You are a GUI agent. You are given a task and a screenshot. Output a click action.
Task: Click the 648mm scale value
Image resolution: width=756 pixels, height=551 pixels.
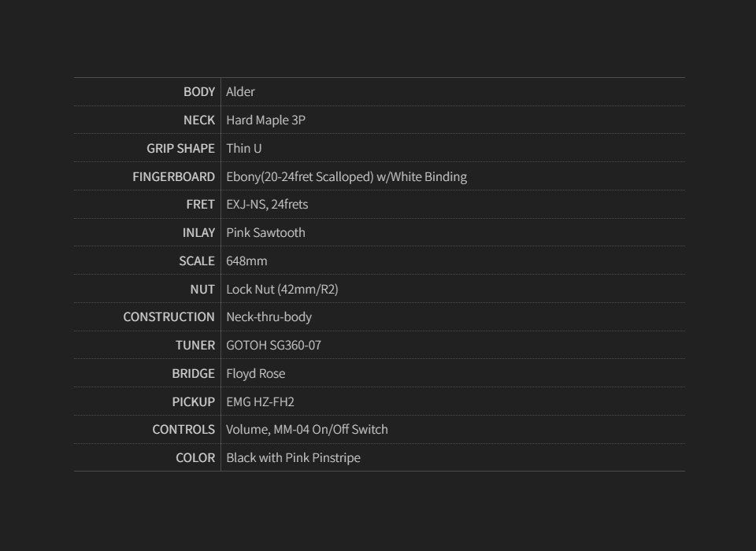[x=246, y=261]
